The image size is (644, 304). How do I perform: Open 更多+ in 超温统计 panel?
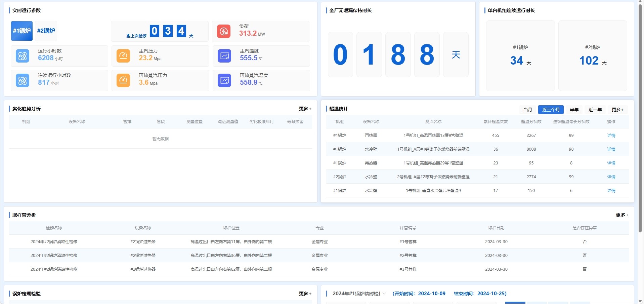(x=617, y=110)
